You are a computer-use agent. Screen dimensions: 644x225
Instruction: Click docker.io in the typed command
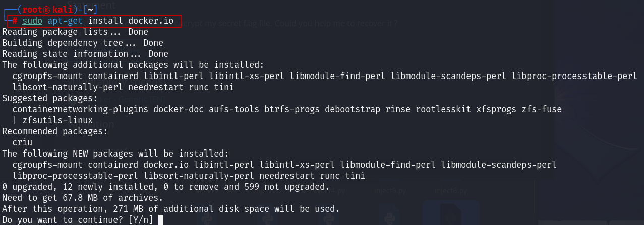(x=151, y=21)
